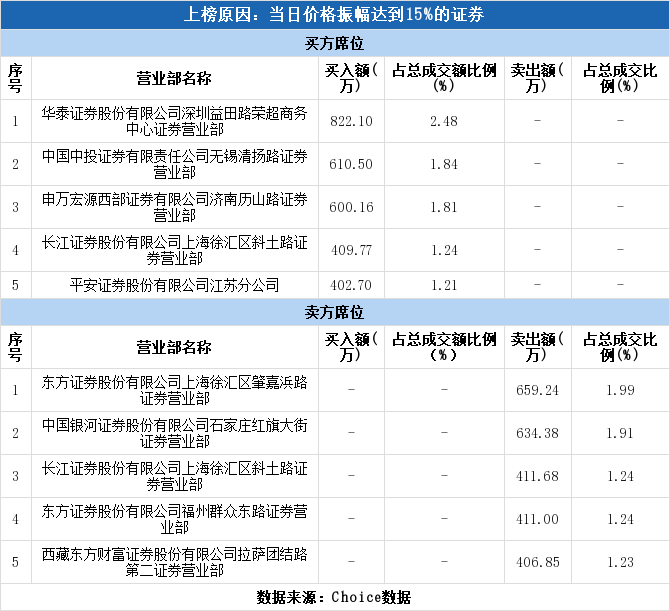Click percentage value 1.81

pos(444,207)
